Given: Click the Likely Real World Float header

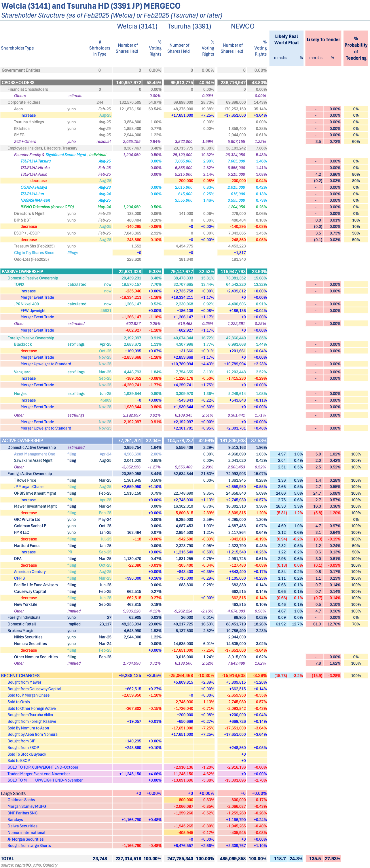Looking at the screenshot, I should tap(286, 40).
